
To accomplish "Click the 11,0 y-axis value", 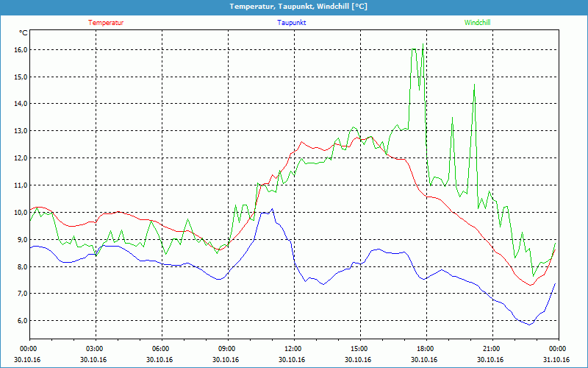I will [x=21, y=185].
